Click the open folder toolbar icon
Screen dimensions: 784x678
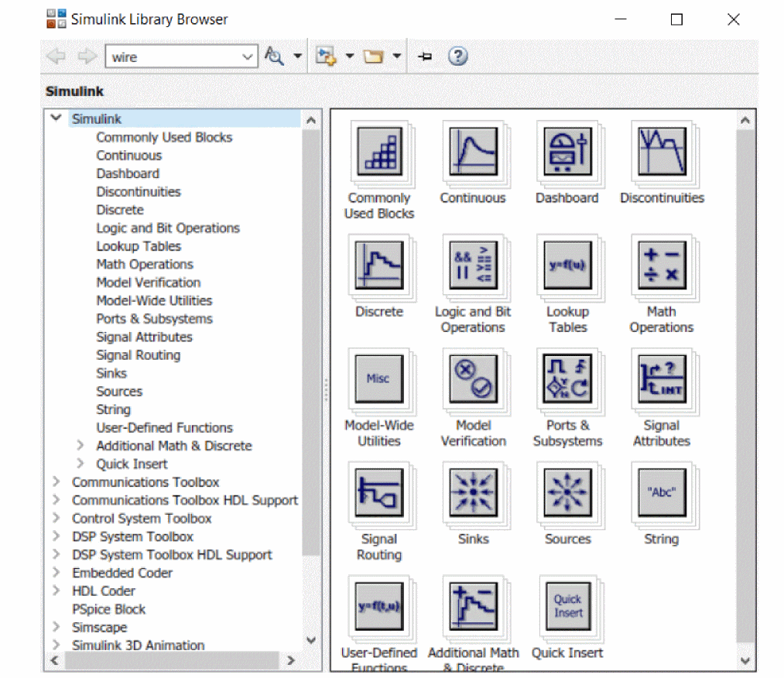(373, 56)
